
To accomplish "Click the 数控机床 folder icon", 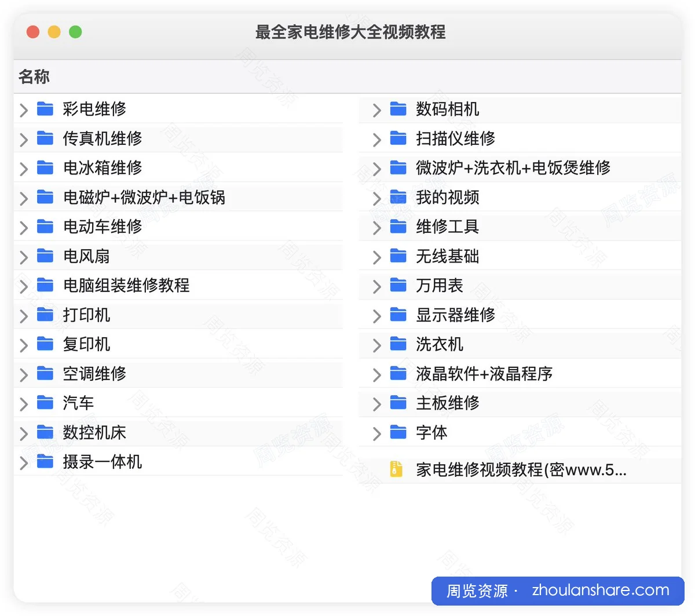I will pyautogui.click(x=45, y=432).
